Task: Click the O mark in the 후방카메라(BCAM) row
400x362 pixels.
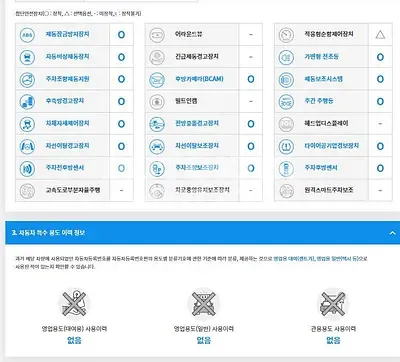Action: pos(251,79)
